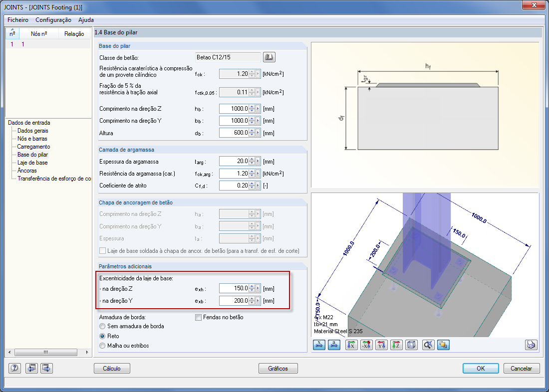This screenshot has height=392, width=549.
Task: Select Carregamento in the tree
Action: coord(33,147)
